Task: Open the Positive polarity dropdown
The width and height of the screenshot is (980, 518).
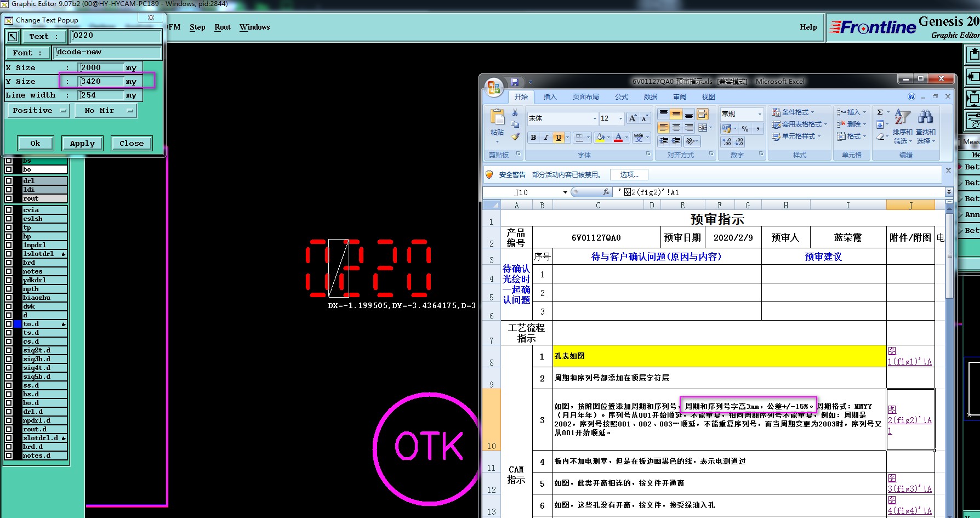Action: [38, 111]
